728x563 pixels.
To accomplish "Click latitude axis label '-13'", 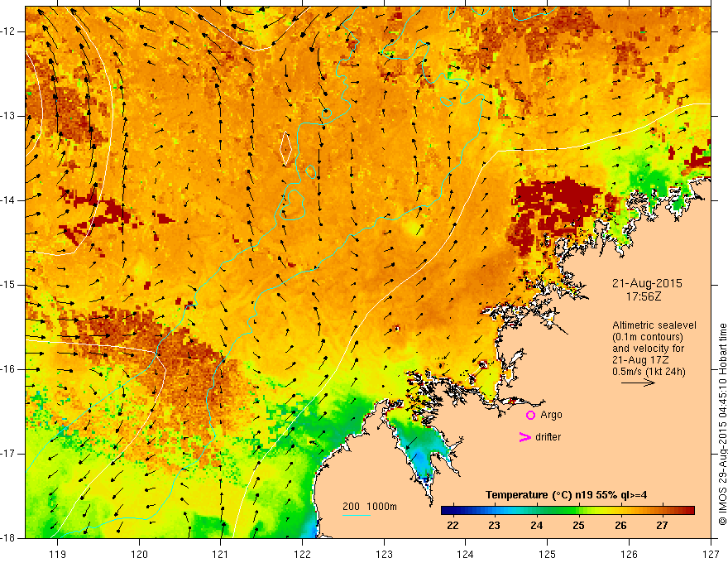I will [9, 116].
